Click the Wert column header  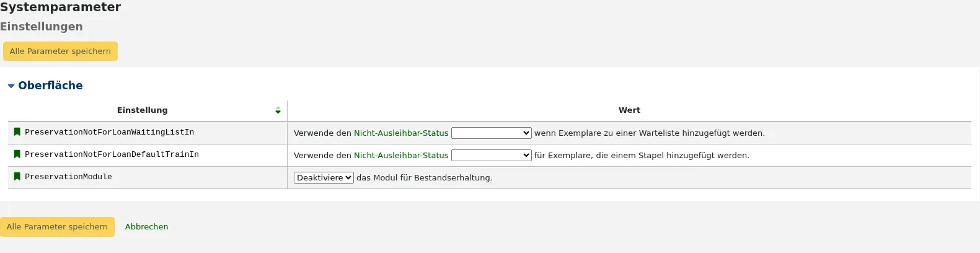(x=629, y=110)
